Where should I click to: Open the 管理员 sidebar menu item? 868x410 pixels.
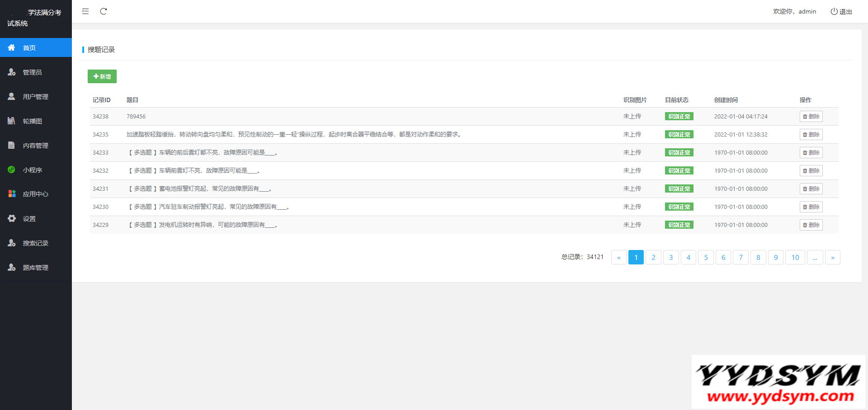coord(32,72)
